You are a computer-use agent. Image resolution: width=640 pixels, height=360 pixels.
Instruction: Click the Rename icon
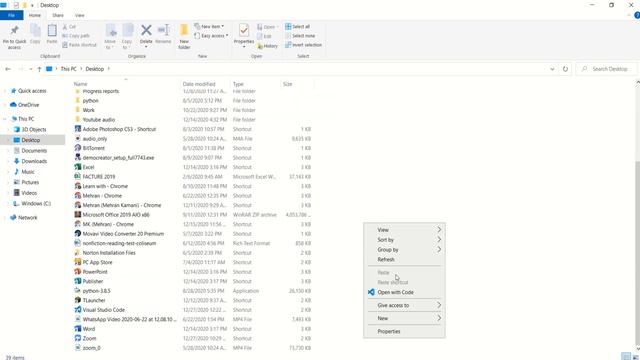click(163, 30)
